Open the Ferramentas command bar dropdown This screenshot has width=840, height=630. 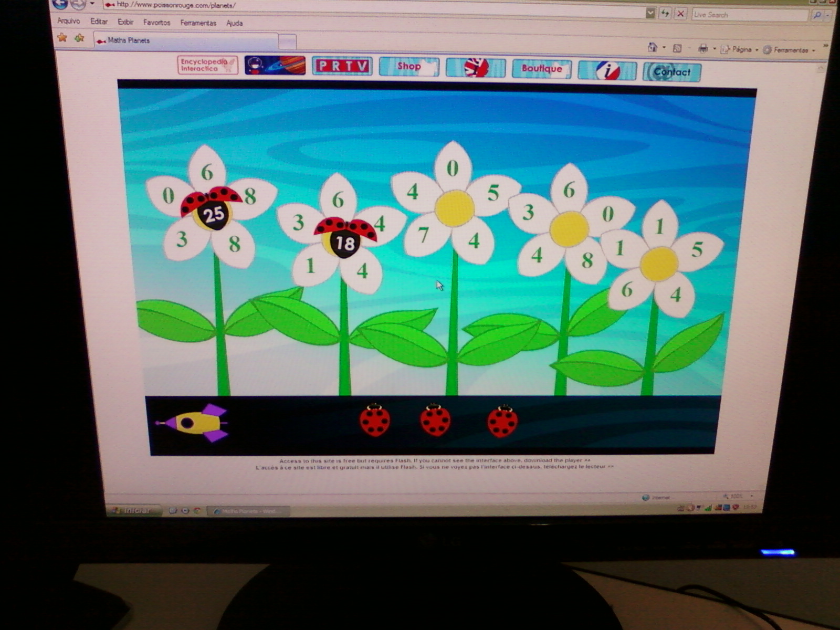tap(789, 50)
